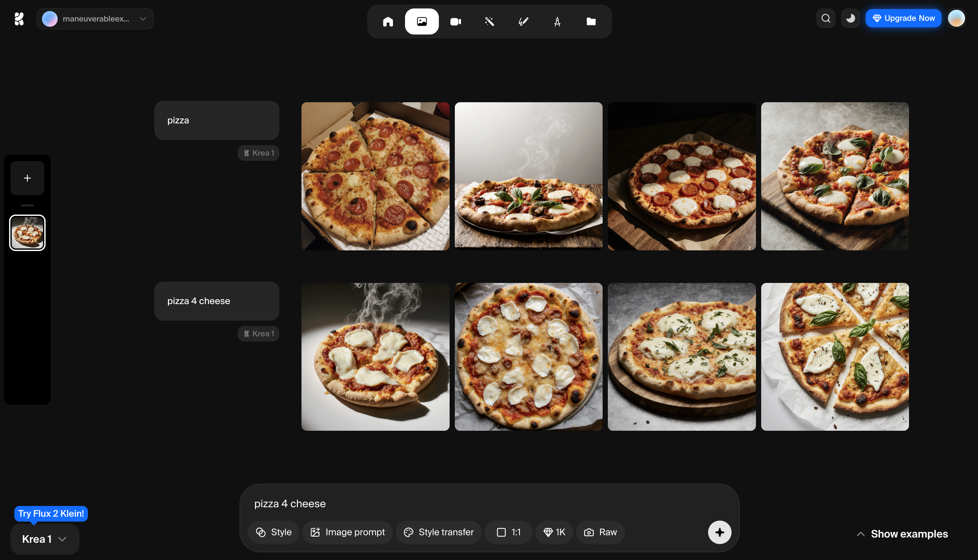Select the pizza session thumbnail in sidebar
The image size is (978, 560).
pyautogui.click(x=27, y=233)
